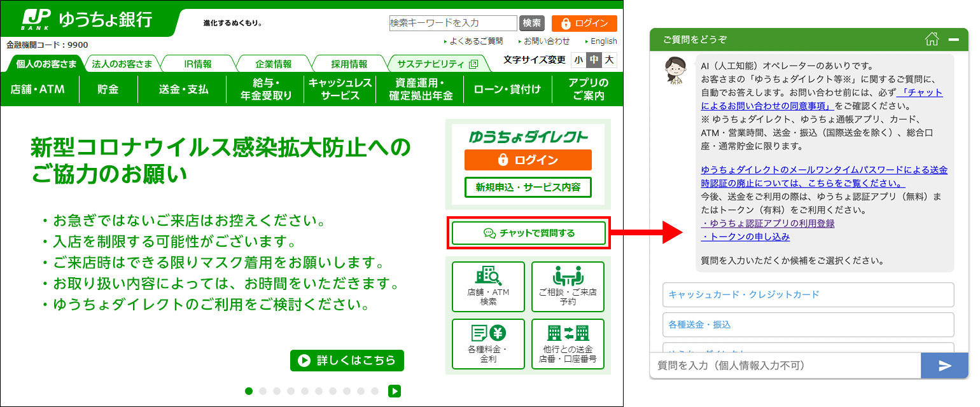Send chat message with arrow button
Image resolution: width=980 pixels, height=407 pixels.
[x=944, y=366]
